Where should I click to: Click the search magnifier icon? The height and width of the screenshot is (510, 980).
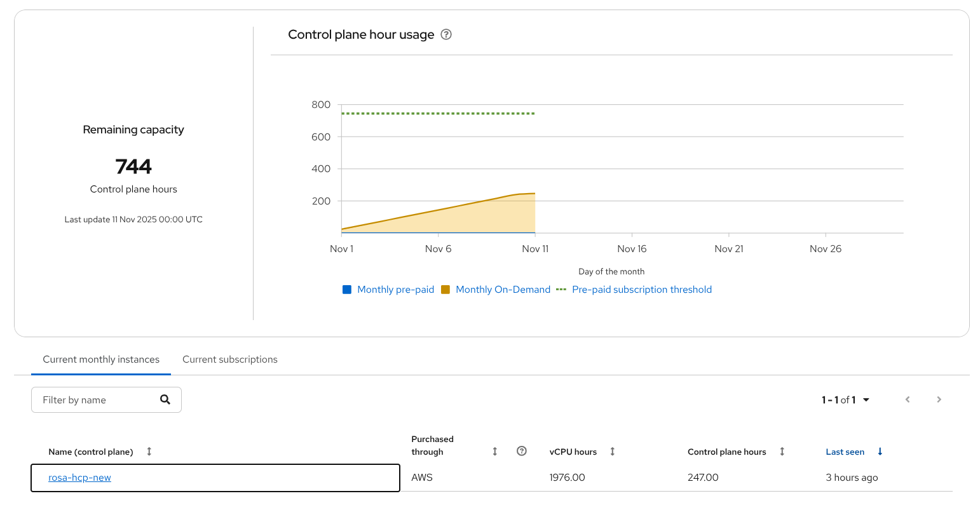coord(165,399)
